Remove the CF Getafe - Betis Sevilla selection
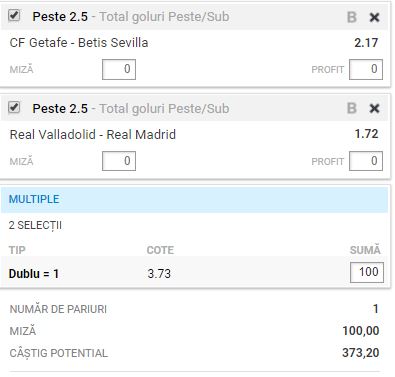 374,17
